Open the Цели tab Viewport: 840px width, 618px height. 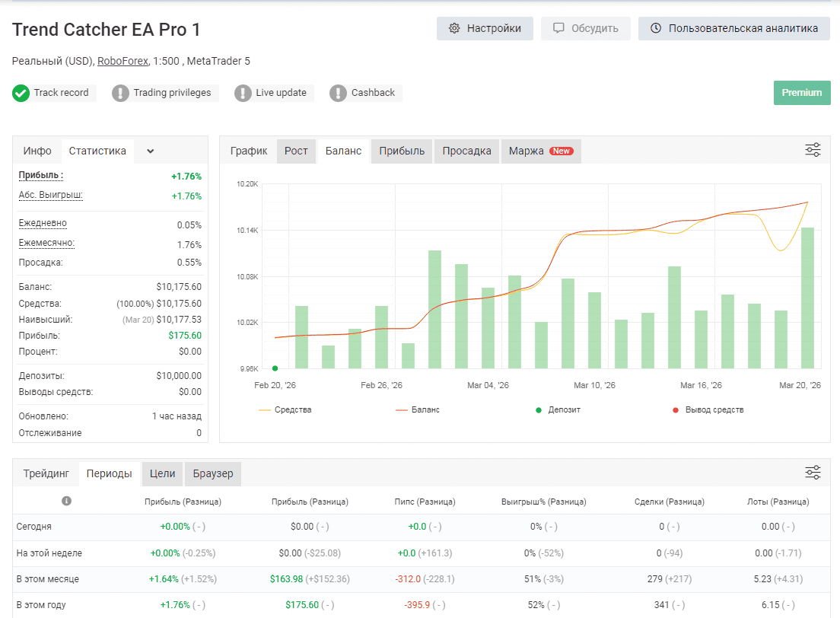162,474
